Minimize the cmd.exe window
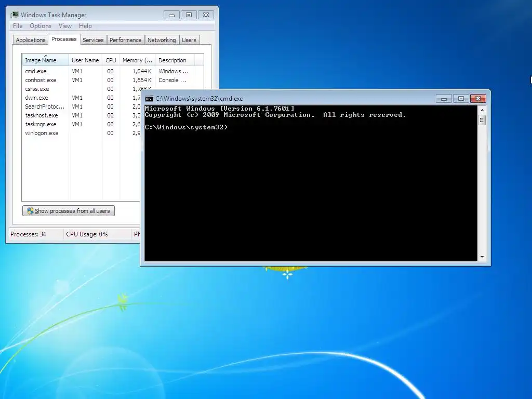This screenshot has height=399, width=532. pyautogui.click(x=444, y=99)
